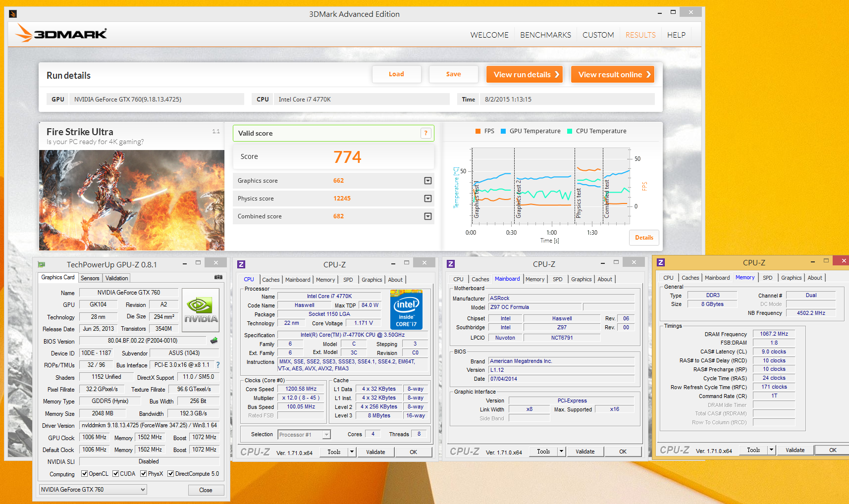Click the GPU-Z BIOS save chip icon
The width and height of the screenshot is (849, 504).
pyautogui.click(x=214, y=341)
